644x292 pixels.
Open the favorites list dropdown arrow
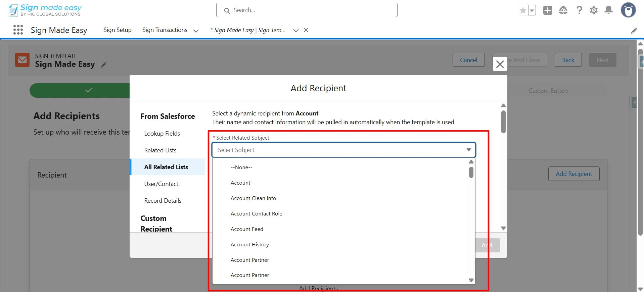(x=532, y=10)
